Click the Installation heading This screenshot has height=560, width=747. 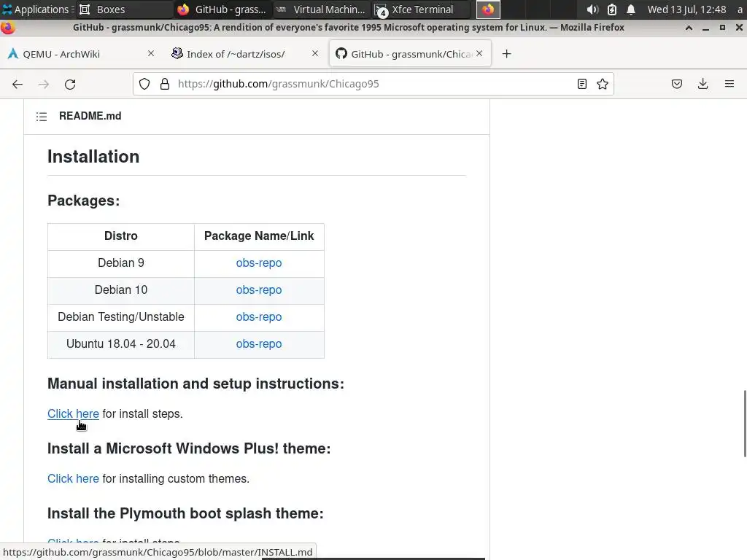pyautogui.click(x=93, y=157)
